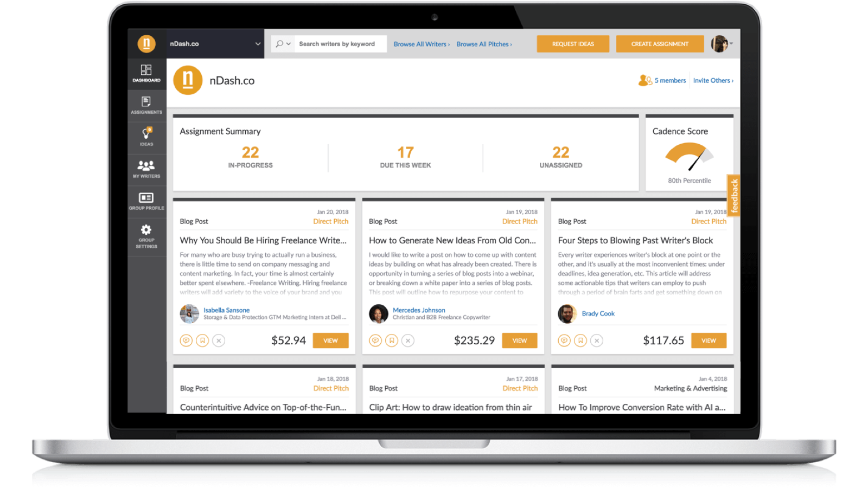Toggle the bookmark on the $52.94 card
868x488 pixels.
coord(202,341)
